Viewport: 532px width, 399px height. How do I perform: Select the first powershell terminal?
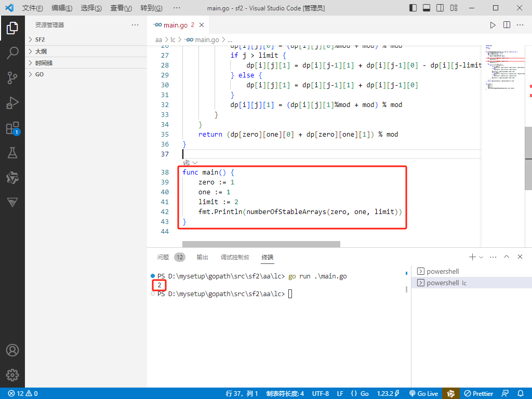click(x=472, y=271)
